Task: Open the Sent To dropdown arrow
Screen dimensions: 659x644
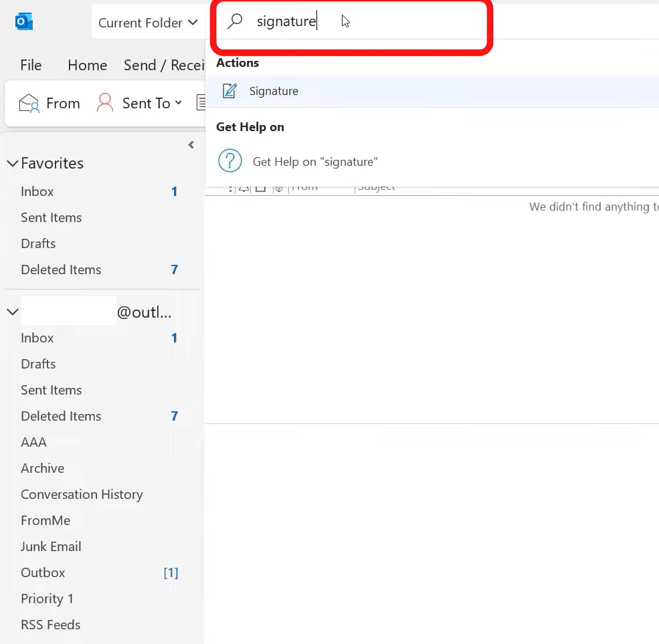Action: pos(178,103)
